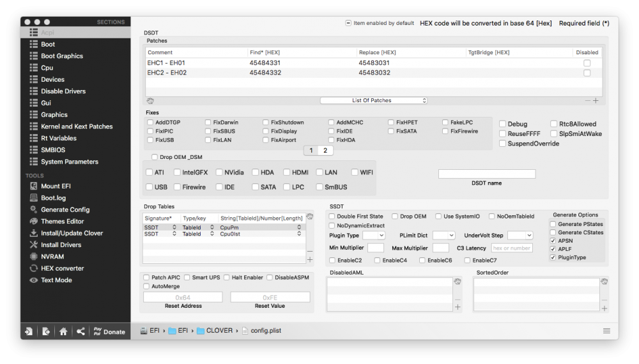Click hand icon next to SortedOrder list
Viewport: 639px width, 364px height.
pyautogui.click(x=604, y=282)
